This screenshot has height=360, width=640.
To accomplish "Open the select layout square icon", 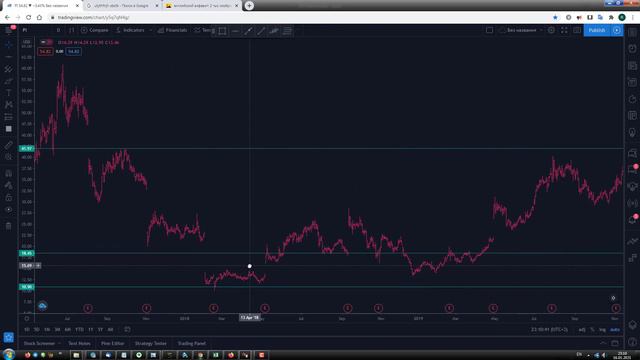I will (489, 30).
